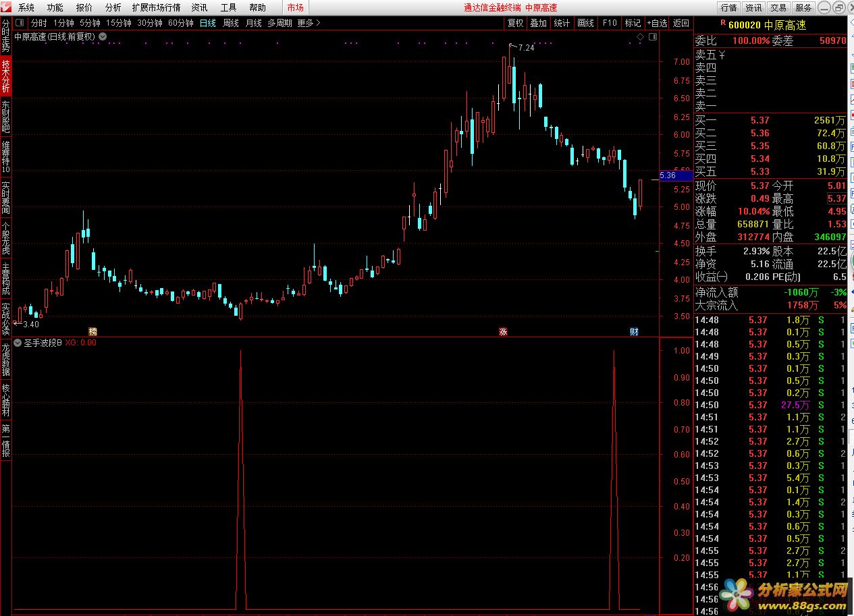Image resolution: width=854 pixels, height=616 pixels.
Task: Switch chart to 60分钟 period
Action: click(x=181, y=23)
